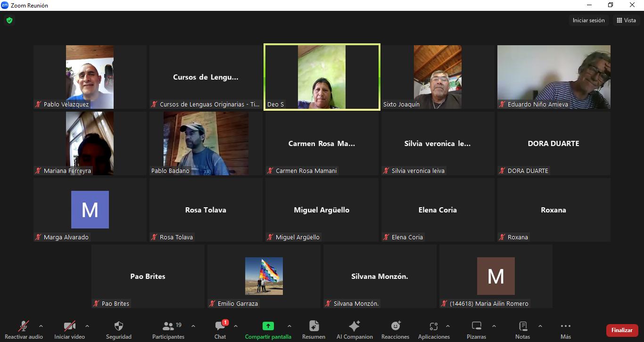Open the Seguridad shield icon

119,326
